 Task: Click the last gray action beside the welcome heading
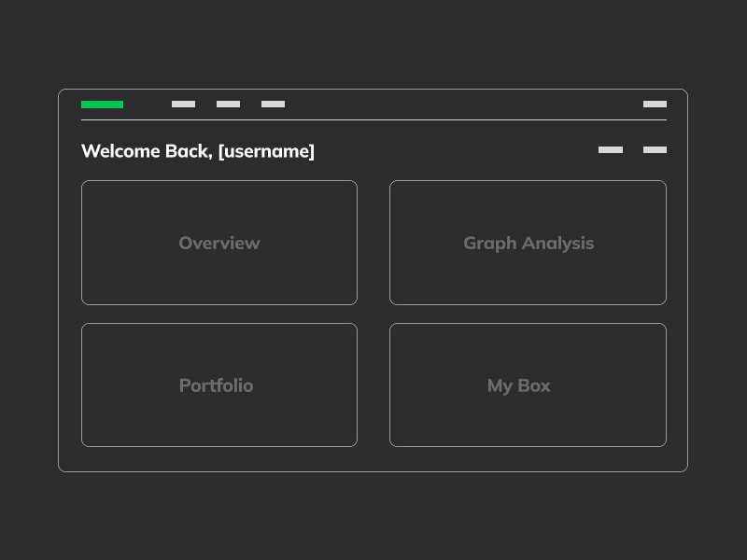[655, 149]
